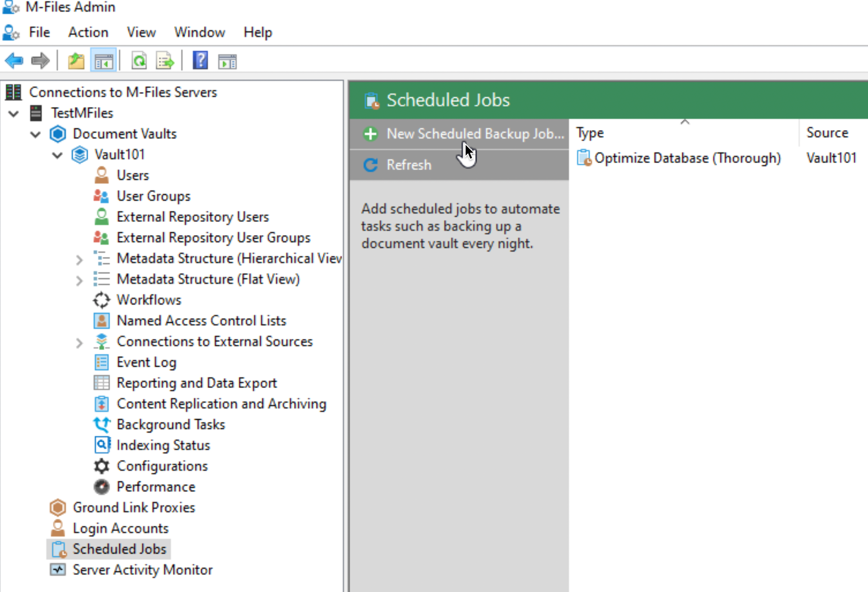Sort list by the Type column header
This screenshot has width=868, height=592.
click(684, 133)
